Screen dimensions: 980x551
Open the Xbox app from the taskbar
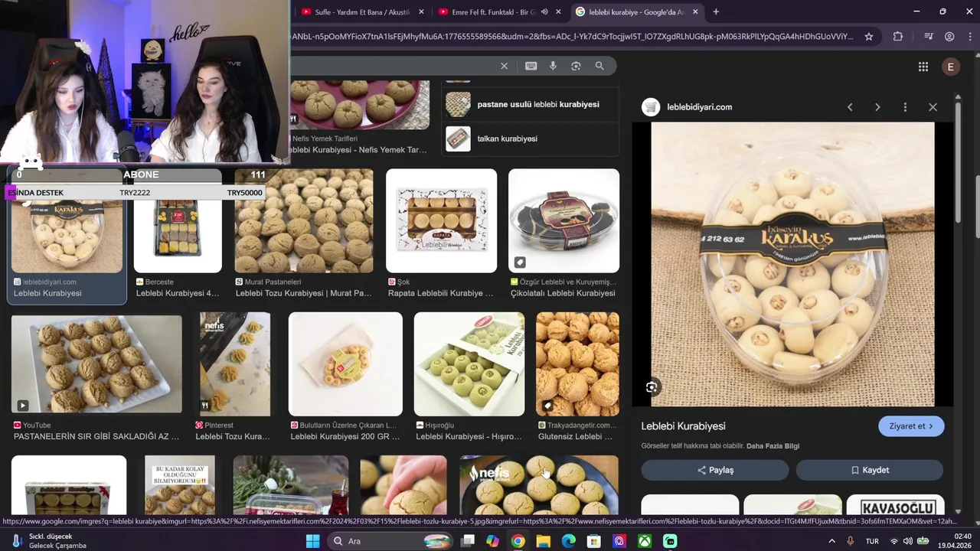pos(645,541)
